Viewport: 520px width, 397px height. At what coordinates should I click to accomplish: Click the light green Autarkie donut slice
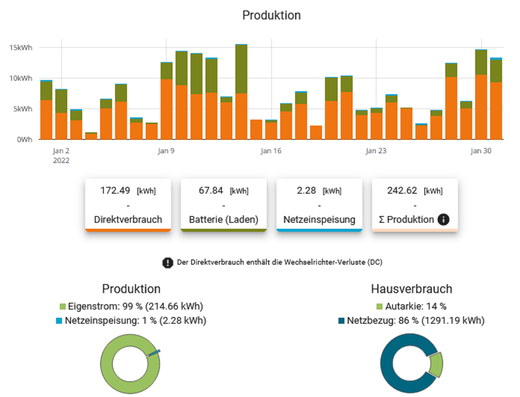[x=436, y=364]
